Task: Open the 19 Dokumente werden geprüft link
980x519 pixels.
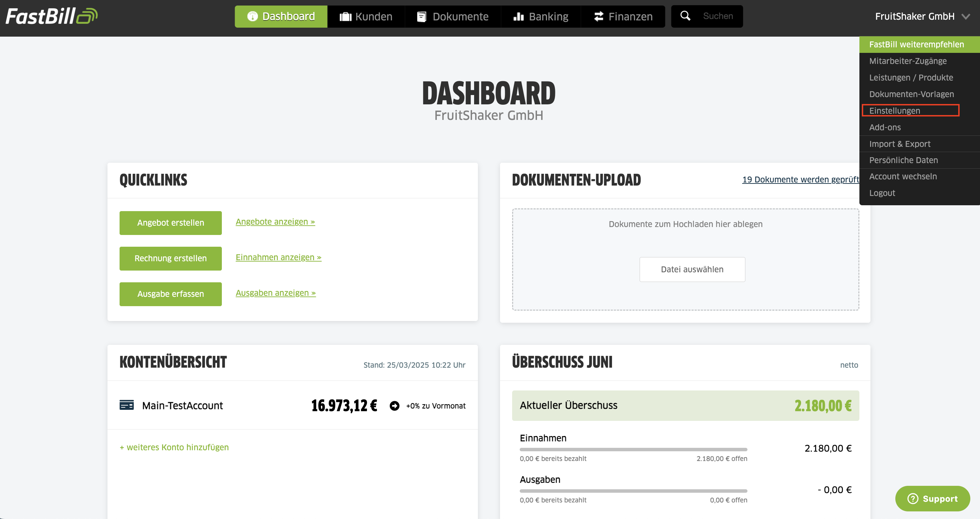Action: click(800, 179)
